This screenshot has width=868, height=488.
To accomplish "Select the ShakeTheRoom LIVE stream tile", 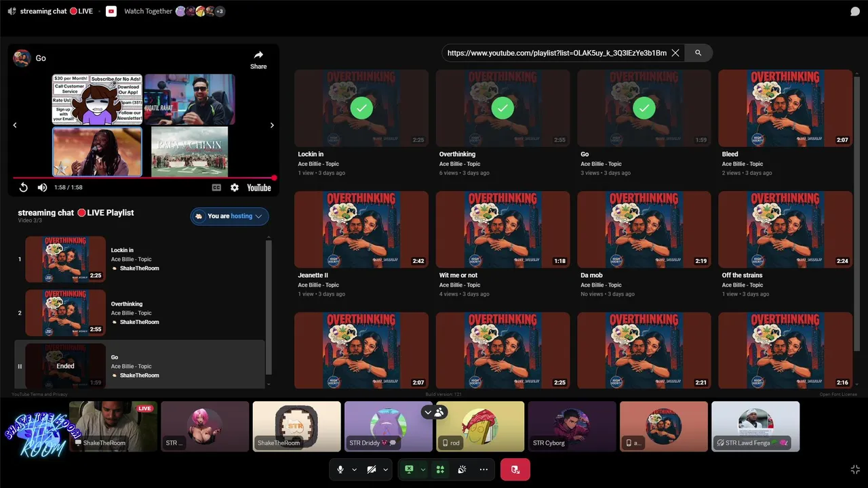I will [113, 426].
